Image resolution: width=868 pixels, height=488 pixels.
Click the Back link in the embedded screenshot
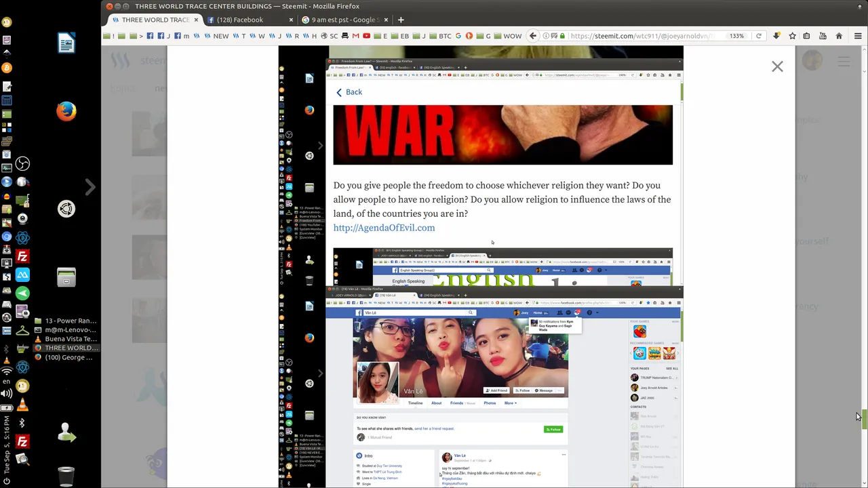click(349, 92)
